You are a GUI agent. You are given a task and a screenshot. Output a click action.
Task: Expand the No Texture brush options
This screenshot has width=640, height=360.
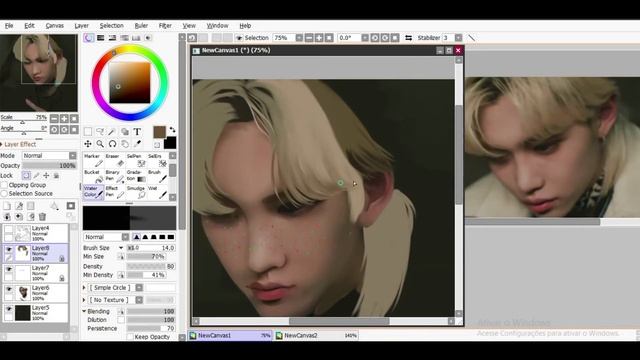click(84, 300)
